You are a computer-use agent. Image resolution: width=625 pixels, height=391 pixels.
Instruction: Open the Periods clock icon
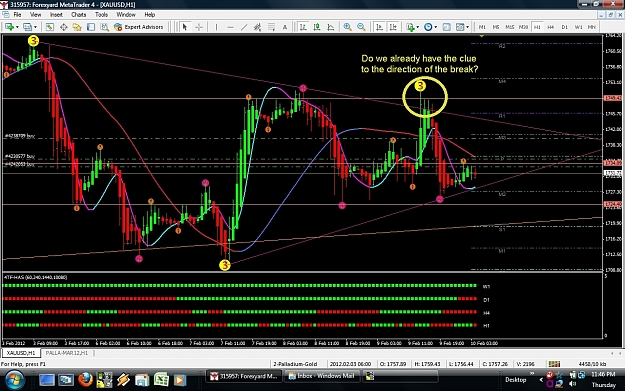pyautogui.click(x=428, y=27)
